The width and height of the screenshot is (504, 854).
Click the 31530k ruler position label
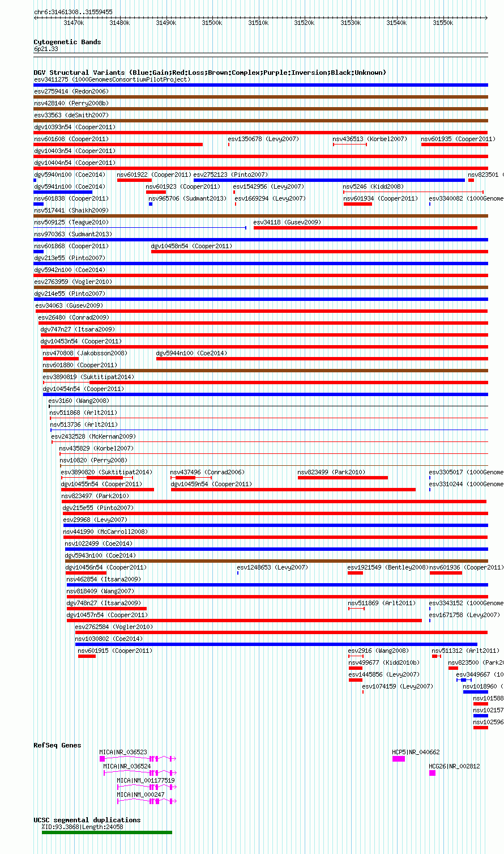351,23
